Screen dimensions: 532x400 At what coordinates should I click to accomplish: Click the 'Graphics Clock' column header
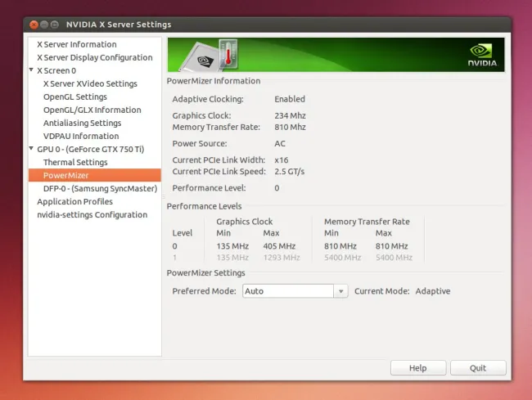pos(244,222)
